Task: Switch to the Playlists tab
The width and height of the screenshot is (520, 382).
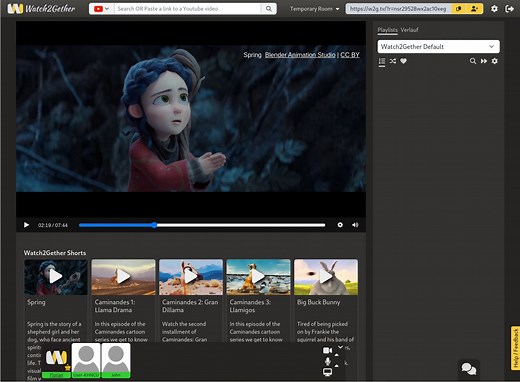Action: [x=387, y=30]
